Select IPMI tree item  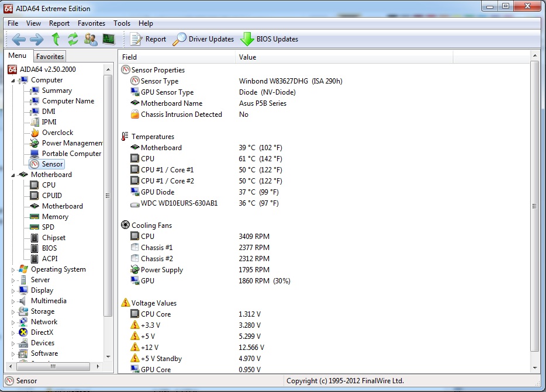click(x=49, y=122)
